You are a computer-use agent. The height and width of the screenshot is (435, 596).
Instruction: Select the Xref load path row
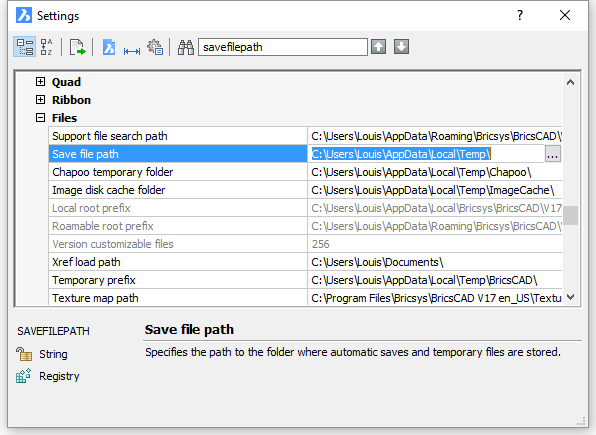[305, 262]
